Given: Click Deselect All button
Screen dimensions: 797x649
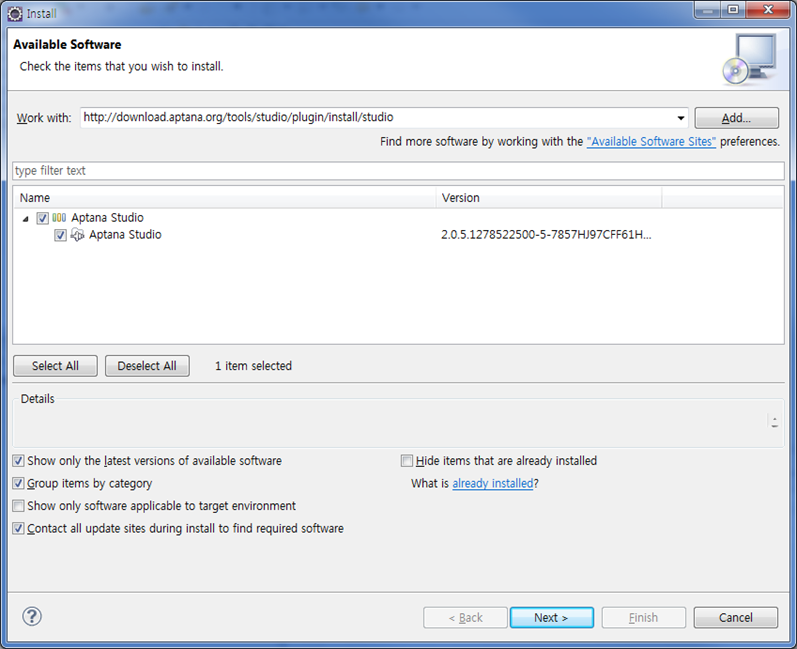Looking at the screenshot, I should (147, 365).
